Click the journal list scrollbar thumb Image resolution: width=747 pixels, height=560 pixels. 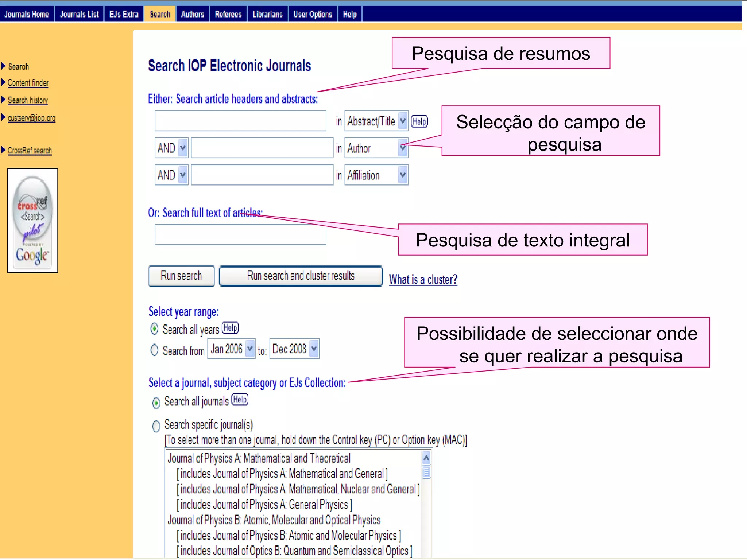[426, 473]
